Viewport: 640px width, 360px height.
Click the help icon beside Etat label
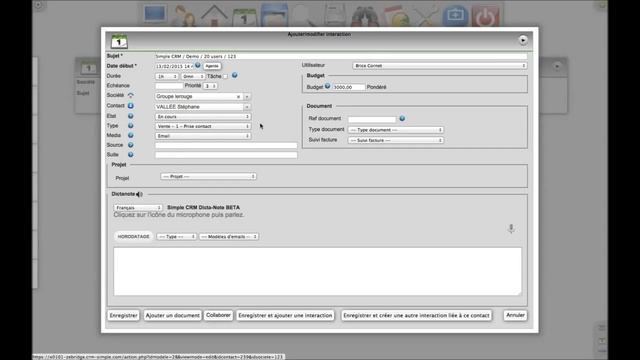pyautogui.click(x=131, y=116)
